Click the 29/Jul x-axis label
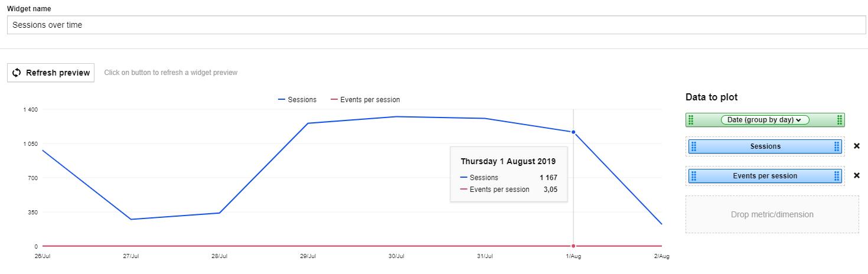Image resolution: width=868 pixels, height=274 pixels. (x=308, y=256)
